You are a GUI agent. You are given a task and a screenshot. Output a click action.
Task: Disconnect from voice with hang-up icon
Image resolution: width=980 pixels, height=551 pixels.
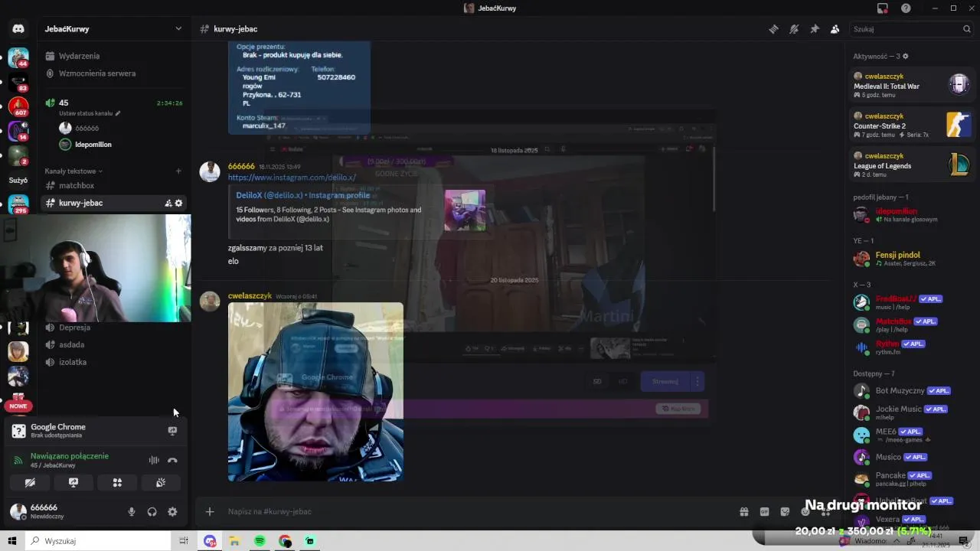[x=172, y=460]
